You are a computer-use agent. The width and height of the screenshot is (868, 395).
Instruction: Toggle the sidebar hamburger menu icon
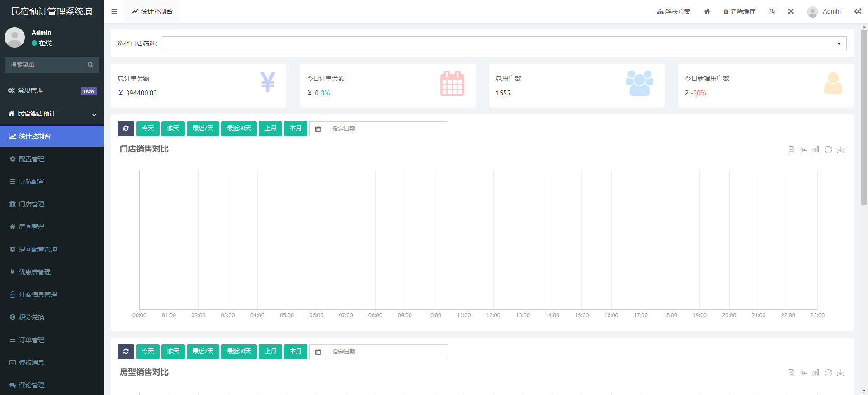coord(114,11)
